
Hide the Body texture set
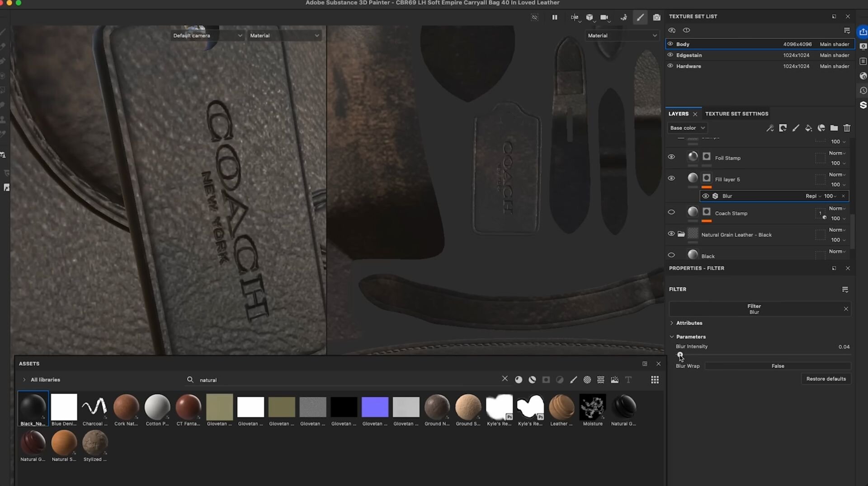[x=670, y=44]
